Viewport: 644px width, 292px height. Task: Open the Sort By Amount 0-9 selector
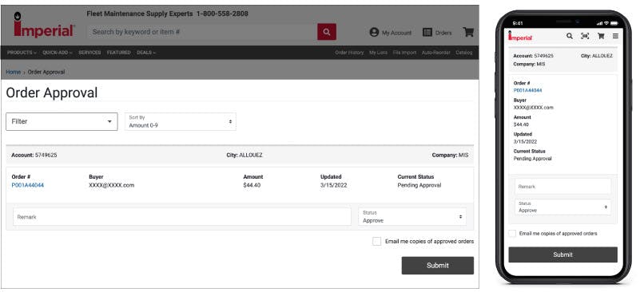point(181,122)
